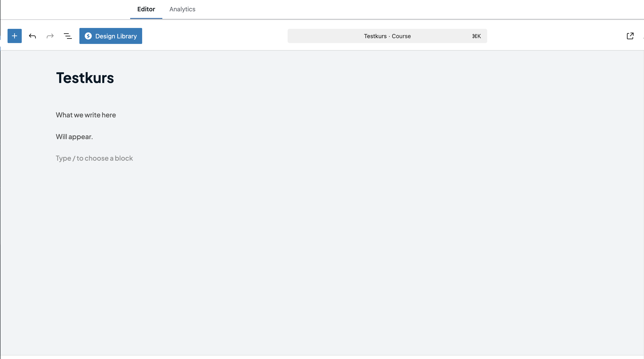This screenshot has height=359, width=644.
Task: Click the word 'Library' on blue button
Action: coord(127,36)
